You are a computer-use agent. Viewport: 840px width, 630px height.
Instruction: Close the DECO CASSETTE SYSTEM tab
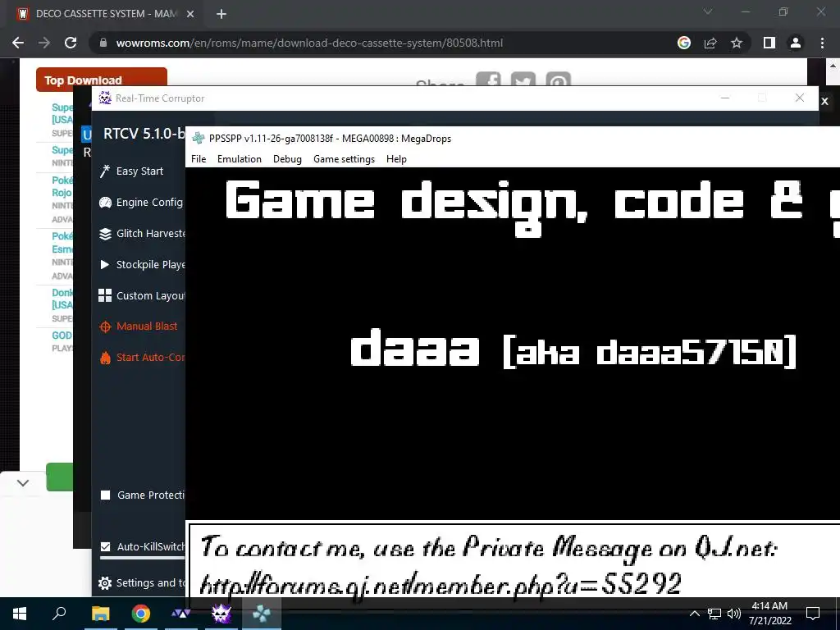click(x=190, y=14)
